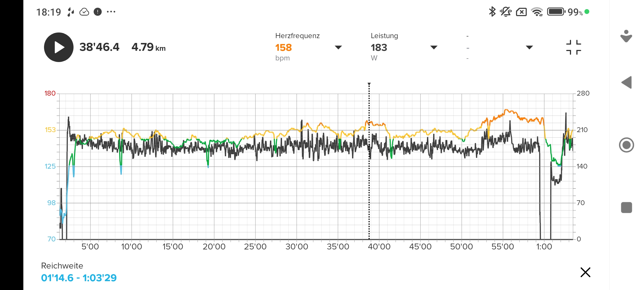The height and width of the screenshot is (290, 644).
Task: Start workout playback with play button
Action: [59, 47]
